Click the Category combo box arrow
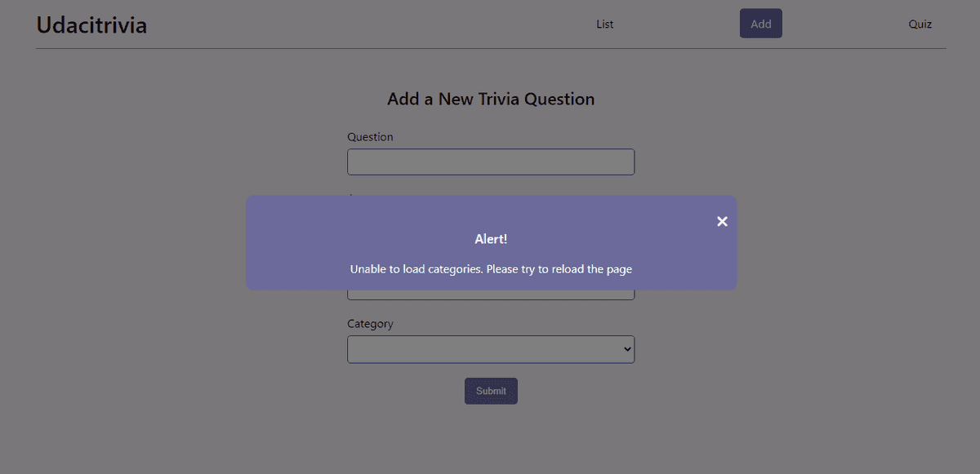Viewport: 980px width, 474px height. click(626, 349)
